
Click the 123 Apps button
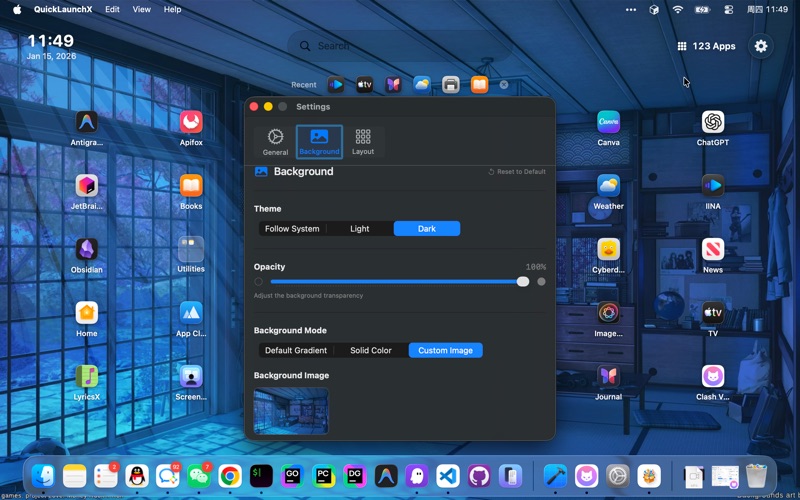pos(707,46)
